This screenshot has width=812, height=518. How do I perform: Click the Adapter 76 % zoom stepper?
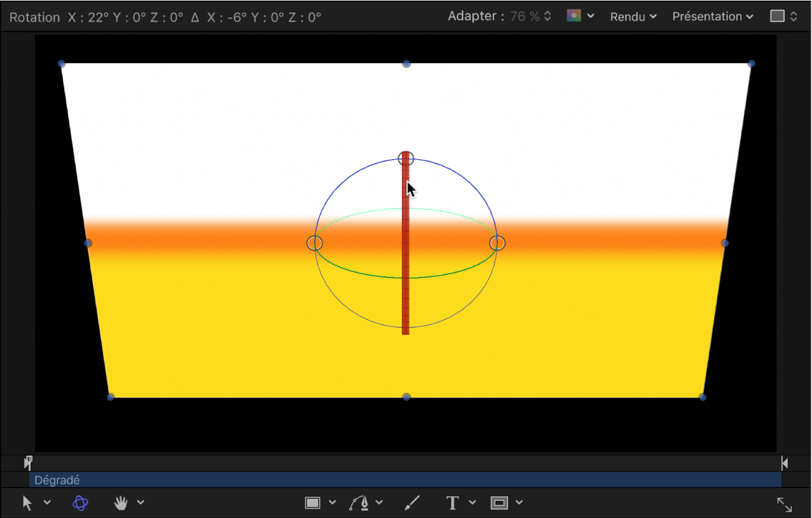pyautogui.click(x=547, y=17)
